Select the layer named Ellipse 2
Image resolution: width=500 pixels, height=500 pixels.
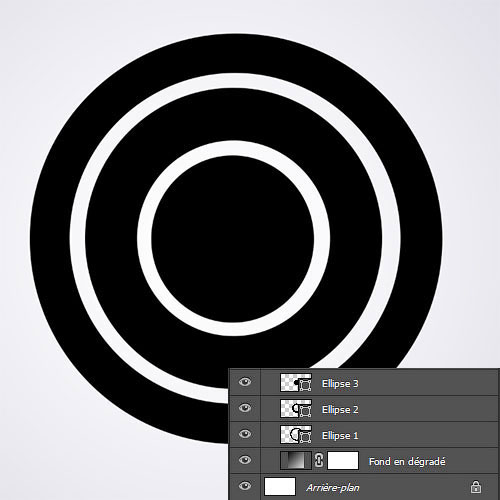point(340,410)
